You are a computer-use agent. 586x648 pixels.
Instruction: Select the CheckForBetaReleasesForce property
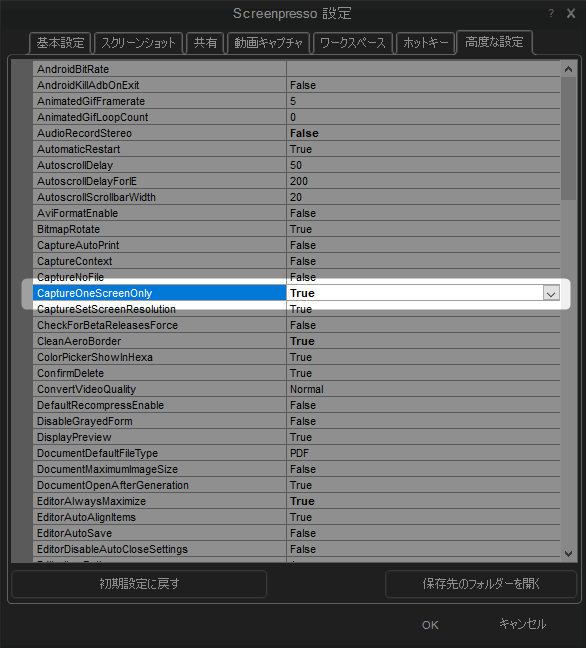click(159, 325)
